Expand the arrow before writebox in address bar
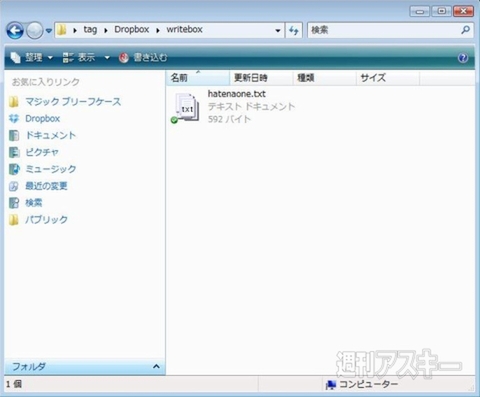Screen dimensions: 480x397 point(158,30)
